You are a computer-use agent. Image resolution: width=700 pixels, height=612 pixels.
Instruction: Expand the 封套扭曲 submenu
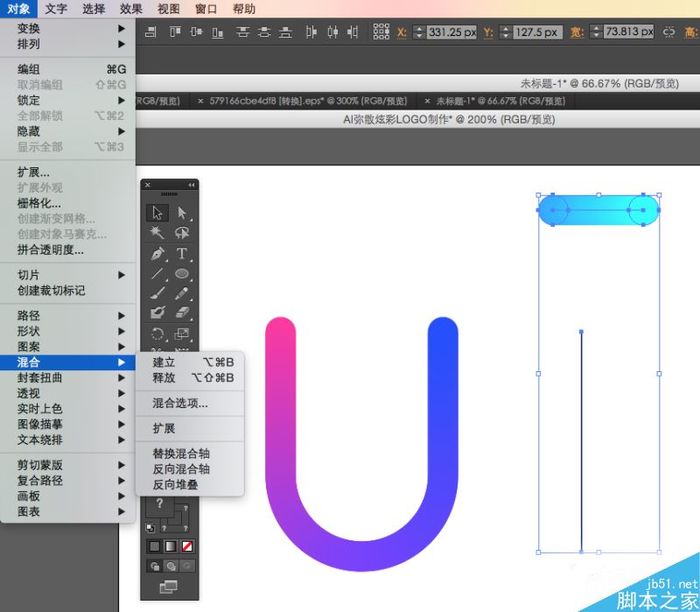68,377
